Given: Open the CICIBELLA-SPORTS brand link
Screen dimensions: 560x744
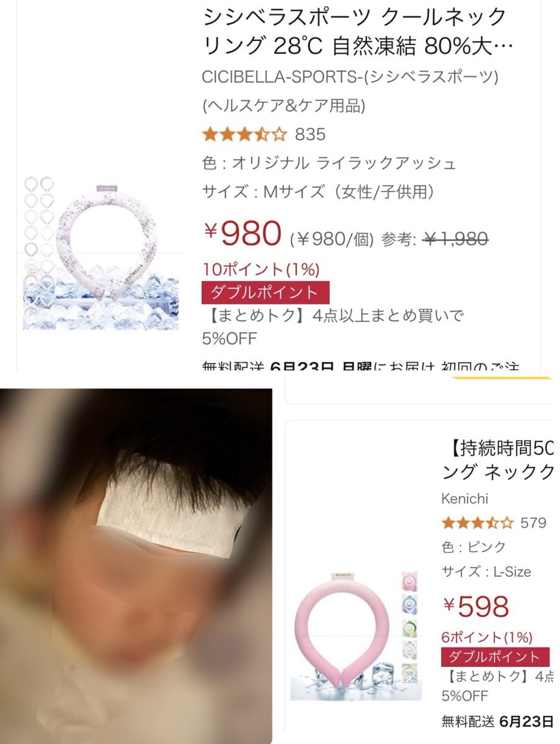Looking at the screenshot, I should [x=350, y=76].
